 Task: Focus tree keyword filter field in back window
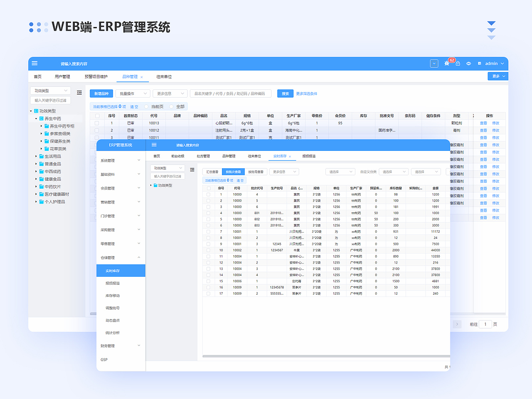click(x=50, y=100)
